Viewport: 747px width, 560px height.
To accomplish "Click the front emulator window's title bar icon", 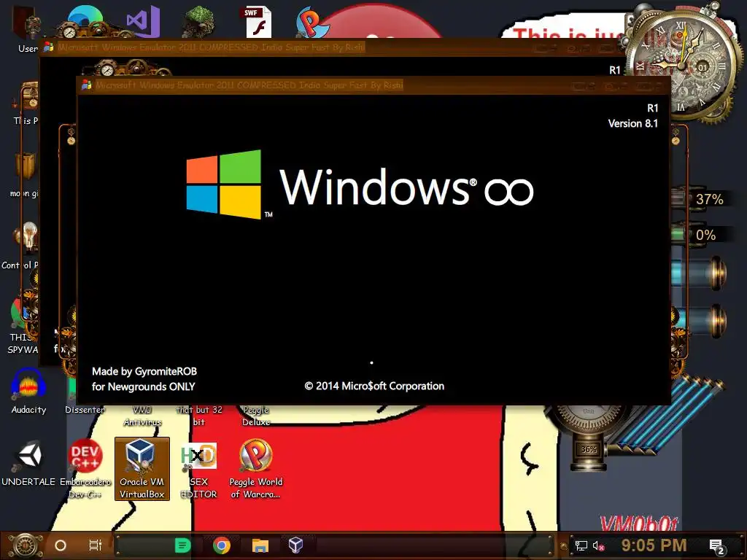I will [x=86, y=85].
